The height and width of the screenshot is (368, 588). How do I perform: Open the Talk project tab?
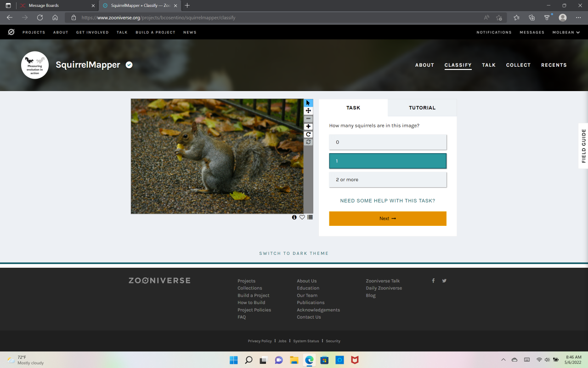(488, 65)
